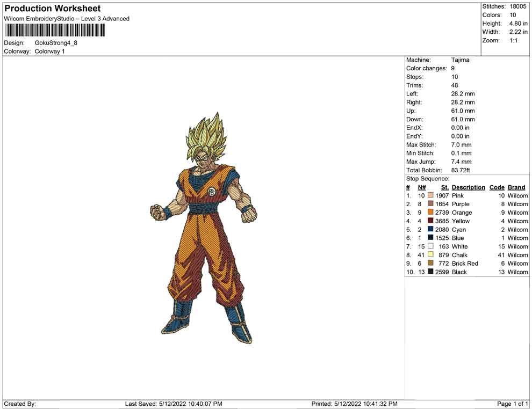This screenshot has width=532, height=409.
Task: Click the White thread color swatch
Action: [x=430, y=246]
